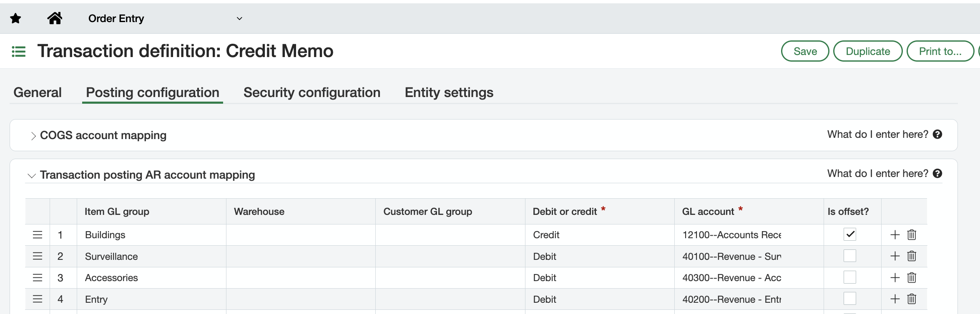Select GL account 12100--Accounts Receivable cell

[749, 235]
